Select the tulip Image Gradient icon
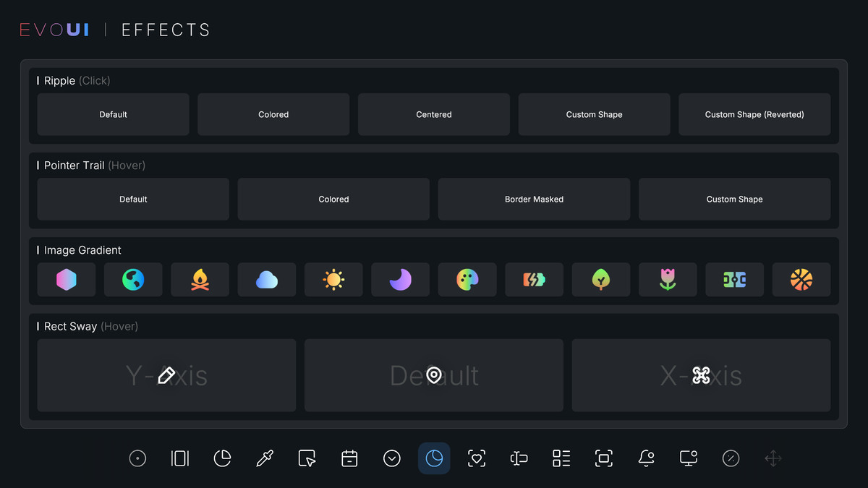The height and width of the screenshot is (488, 868). point(668,279)
